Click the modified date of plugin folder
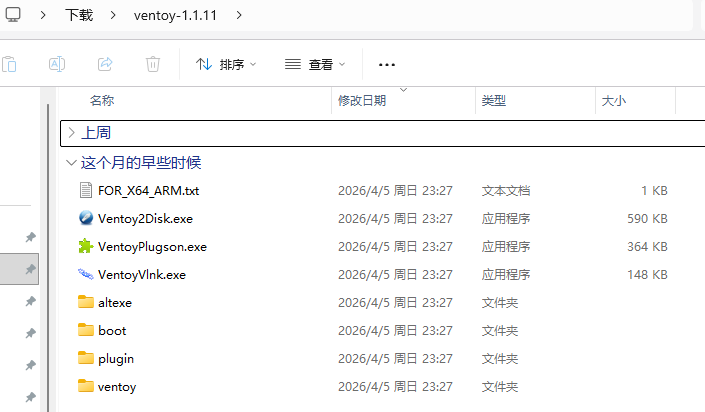705x412 pixels. pyautogui.click(x=395, y=358)
